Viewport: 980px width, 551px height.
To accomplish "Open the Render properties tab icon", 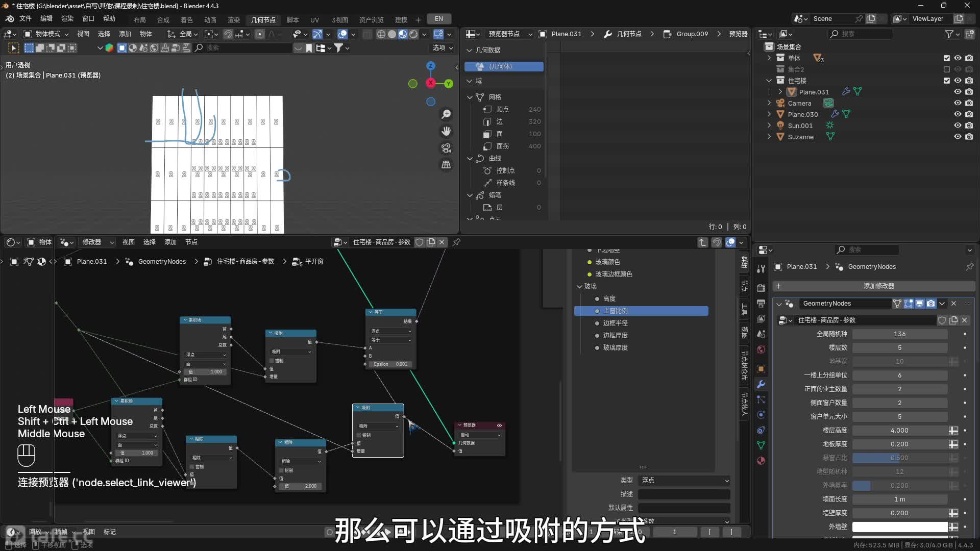I will pos(761,287).
